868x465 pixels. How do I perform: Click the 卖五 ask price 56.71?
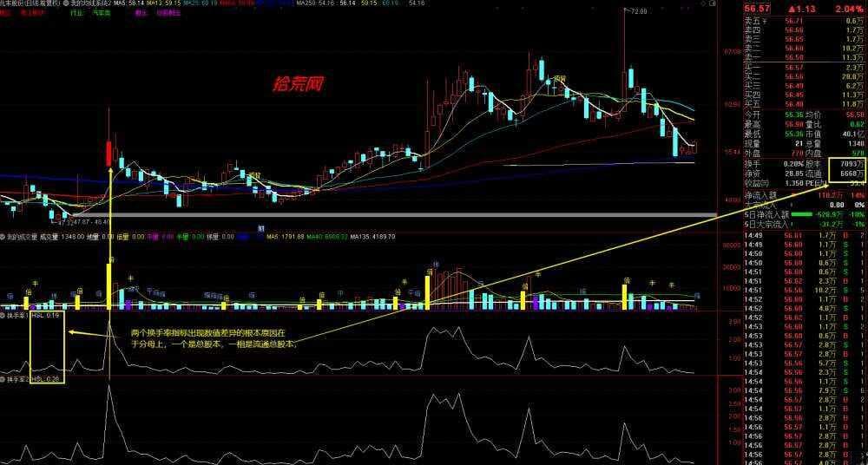[794, 21]
